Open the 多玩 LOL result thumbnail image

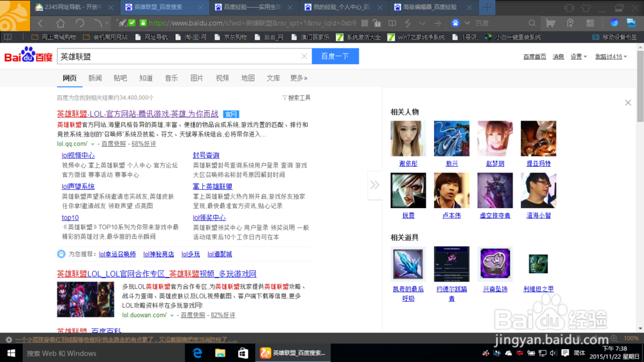point(86,299)
